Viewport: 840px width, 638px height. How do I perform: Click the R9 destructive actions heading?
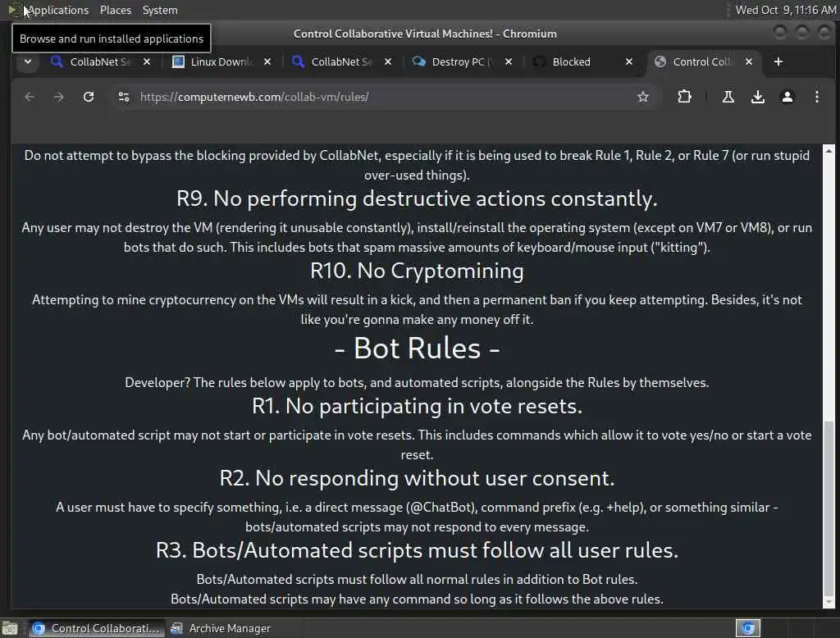tap(417, 198)
